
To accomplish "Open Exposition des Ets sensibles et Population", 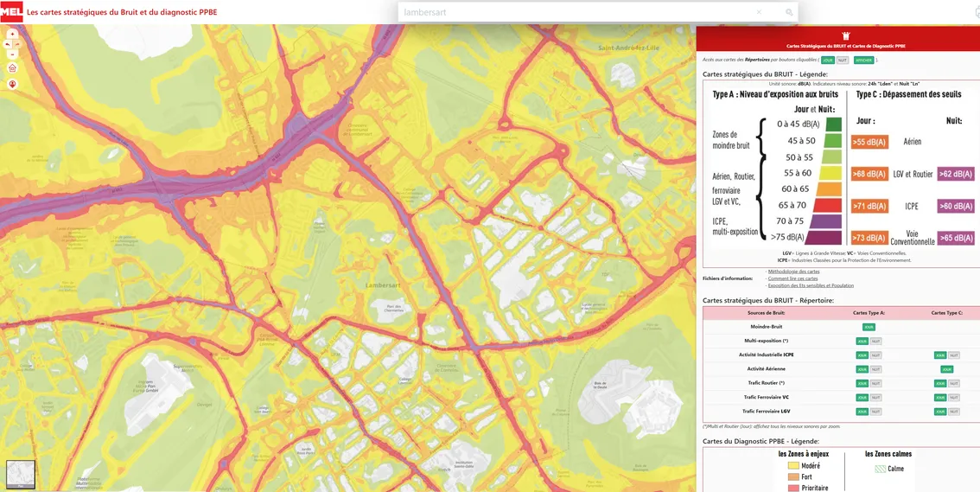I will pyautogui.click(x=810, y=285).
